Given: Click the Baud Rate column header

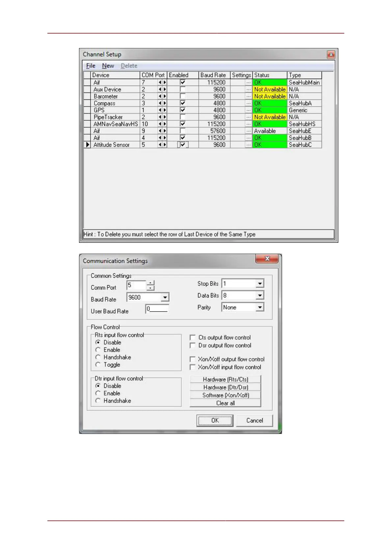Looking at the screenshot, I should click(214, 75).
